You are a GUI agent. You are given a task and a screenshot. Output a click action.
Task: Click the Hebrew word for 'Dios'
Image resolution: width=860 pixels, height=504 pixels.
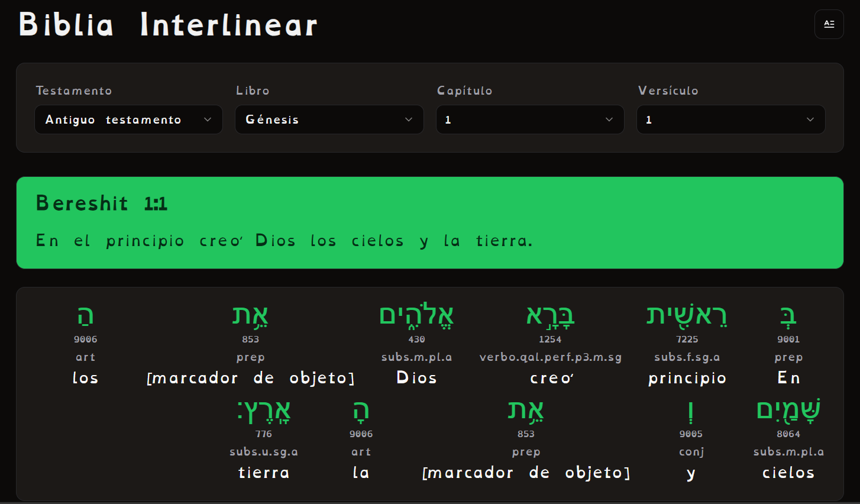(x=416, y=316)
